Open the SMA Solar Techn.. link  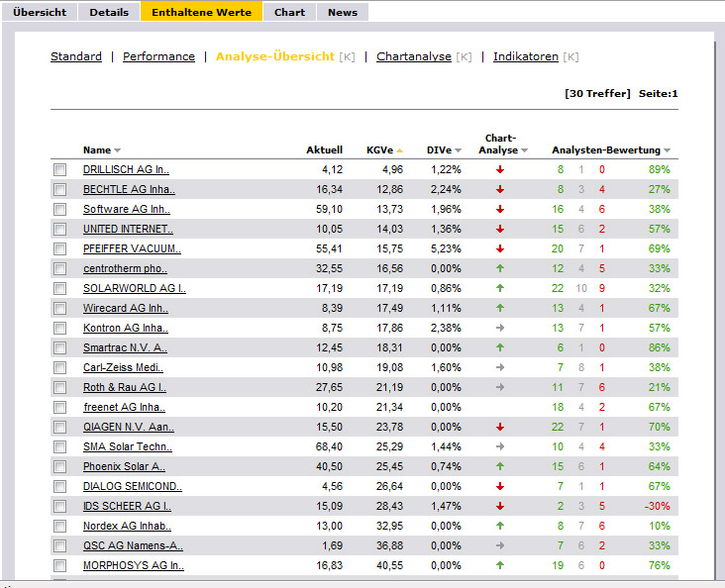point(128,446)
